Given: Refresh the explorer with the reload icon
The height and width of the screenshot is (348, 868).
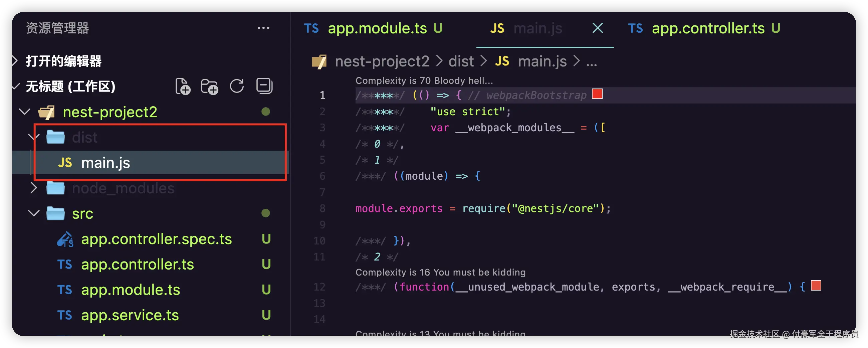Looking at the screenshot, I should [x=237, y=86].
